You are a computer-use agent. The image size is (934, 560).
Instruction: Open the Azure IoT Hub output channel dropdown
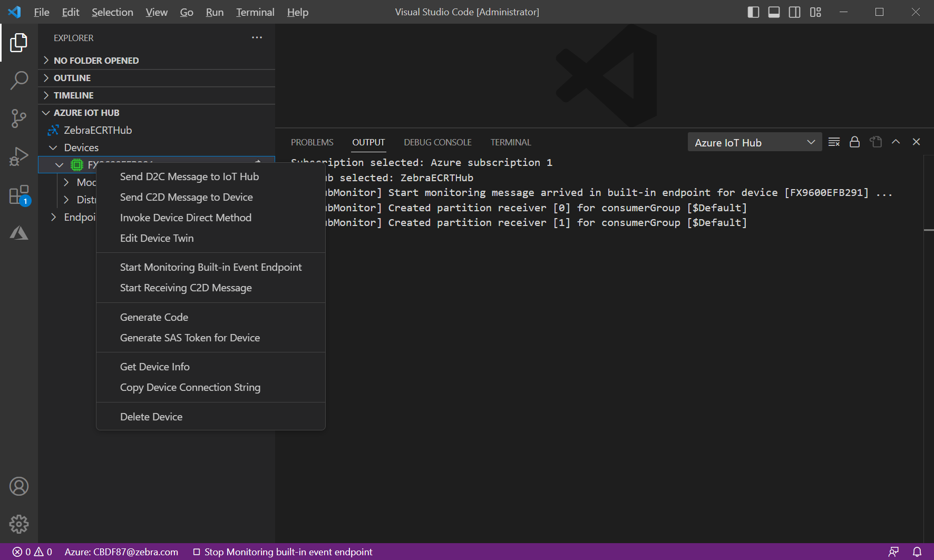pos(754,142)
